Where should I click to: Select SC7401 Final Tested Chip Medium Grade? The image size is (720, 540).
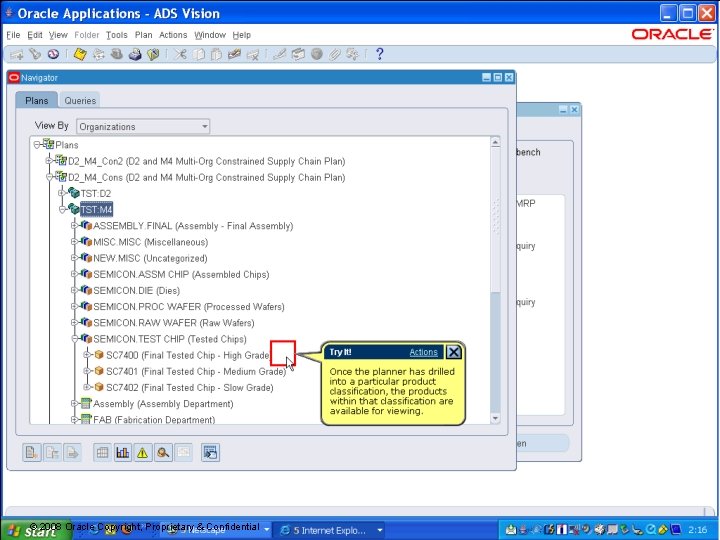(196, 371)
